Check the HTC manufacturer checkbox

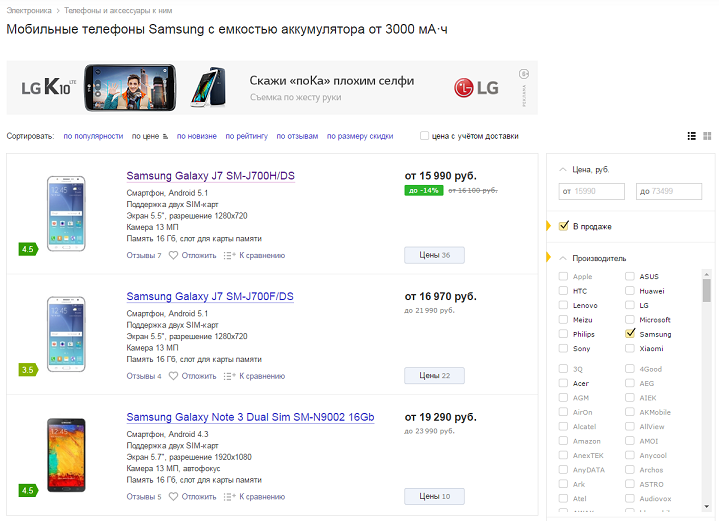(x=563, y=291)
